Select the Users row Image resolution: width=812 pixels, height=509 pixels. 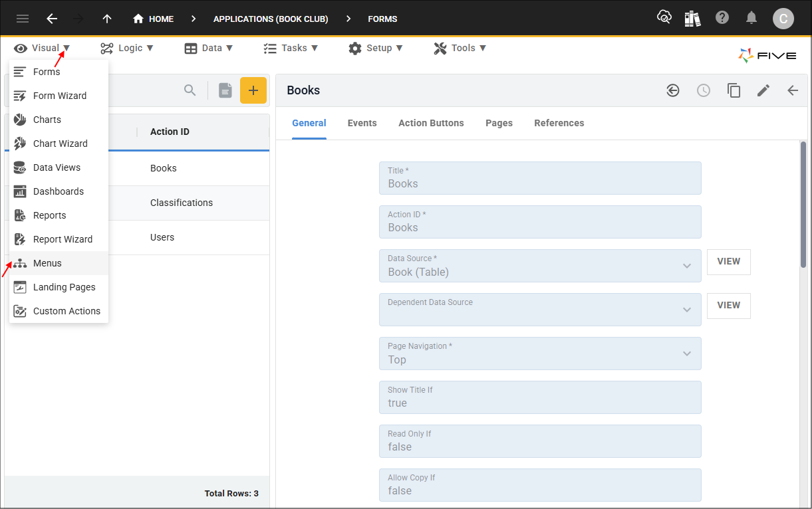pyautogui.click(x=137, y=237)
